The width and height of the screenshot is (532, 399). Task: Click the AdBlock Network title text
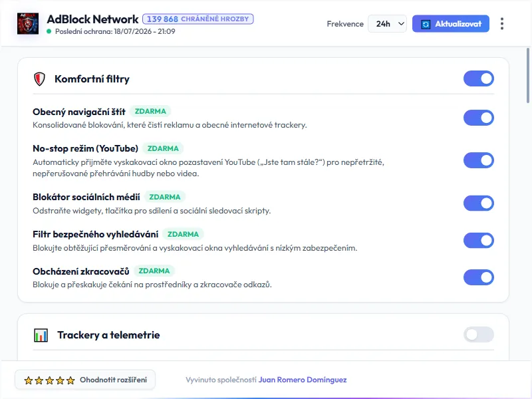point(92,19)
